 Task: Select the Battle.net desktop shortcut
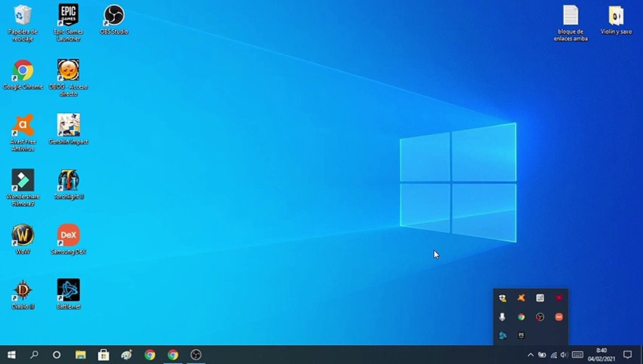[x=68, y=294]
